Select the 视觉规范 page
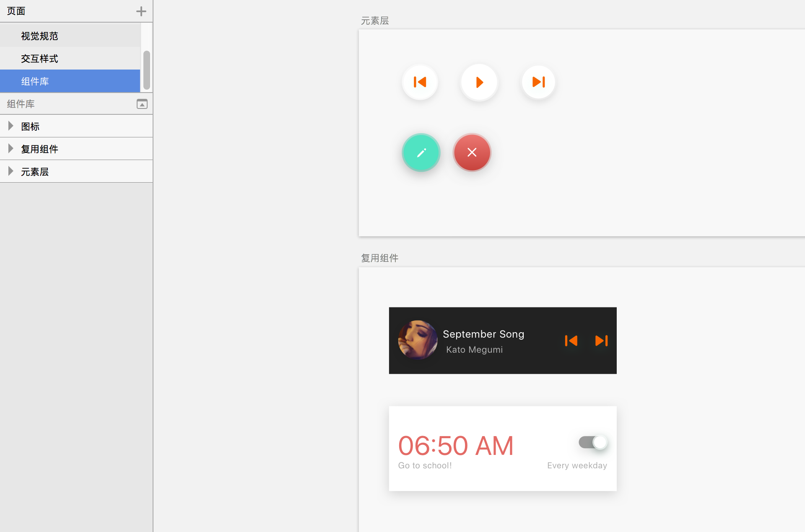Screen dimensions: 805x532 [39, 36]
